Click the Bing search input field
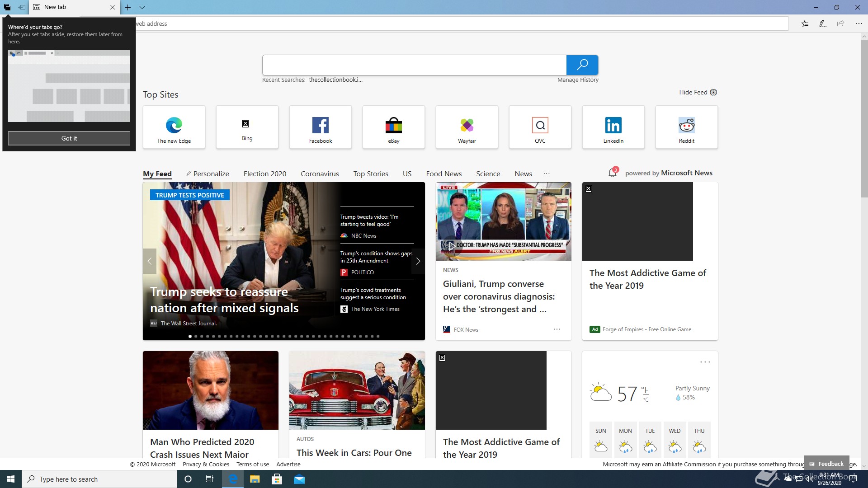This screenshot has width=868, height=488. point(414,65)
